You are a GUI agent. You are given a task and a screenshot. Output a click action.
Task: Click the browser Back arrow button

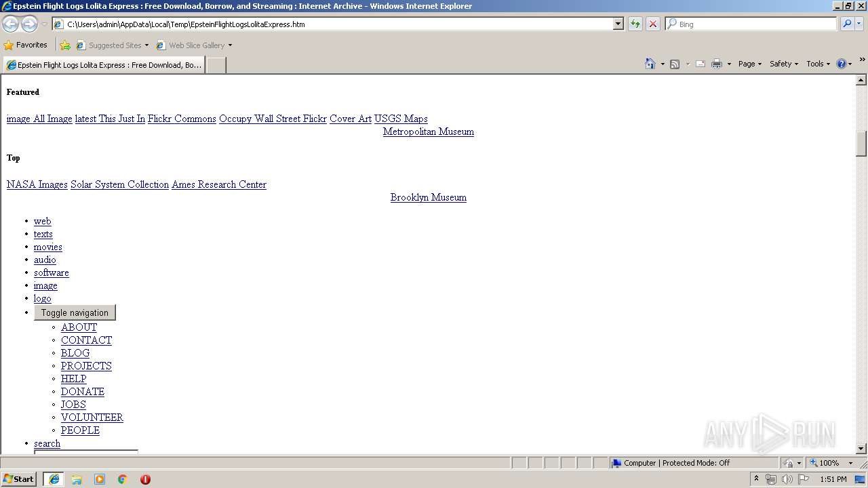10,24
